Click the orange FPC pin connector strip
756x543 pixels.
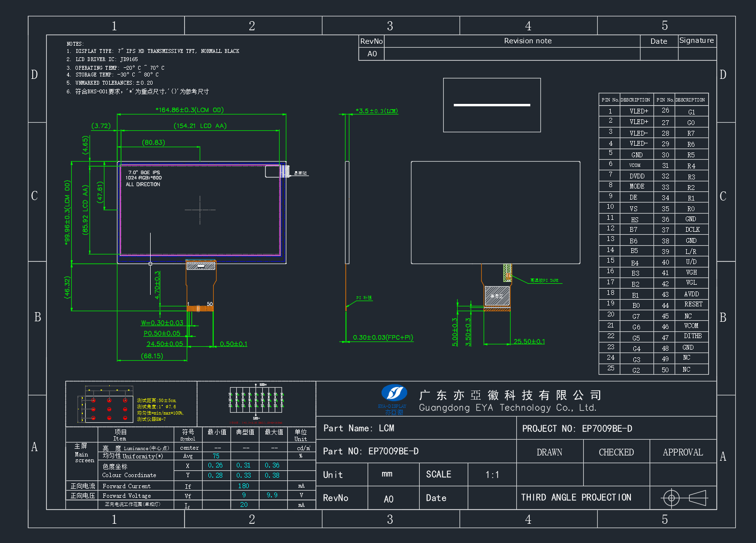tap(200, 308)
